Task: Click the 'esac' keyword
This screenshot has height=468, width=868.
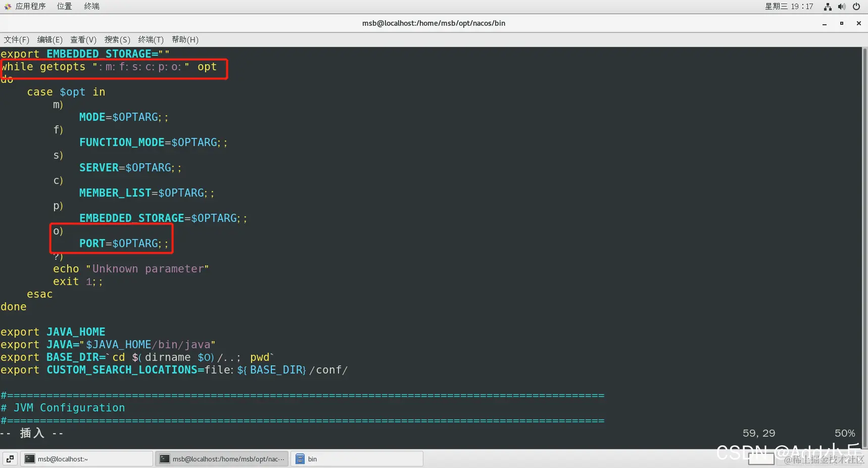Action: (40, 294)
